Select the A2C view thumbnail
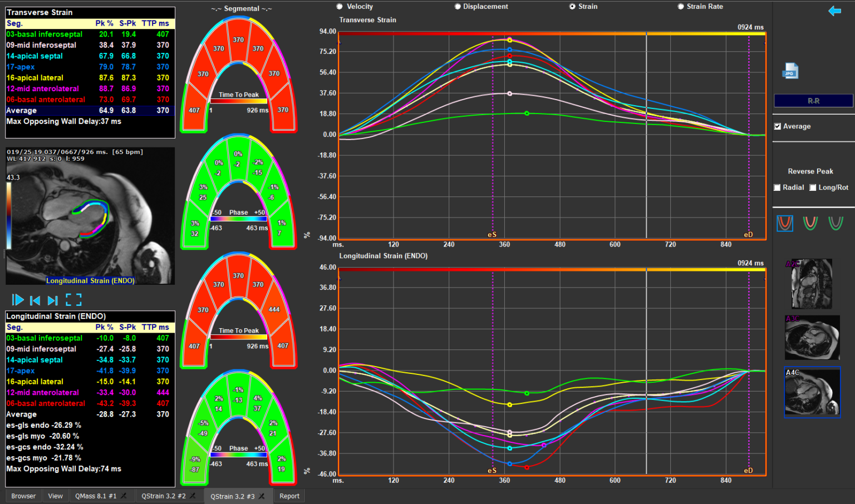This screenshot has width=855, height=504. 812,284
